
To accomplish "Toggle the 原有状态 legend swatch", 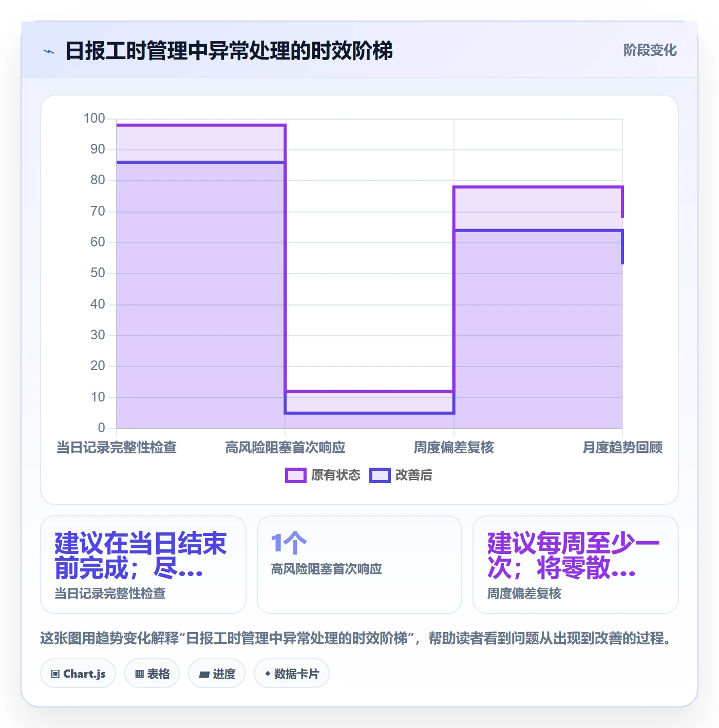I will pyautogui.click(x=295, y=475).
